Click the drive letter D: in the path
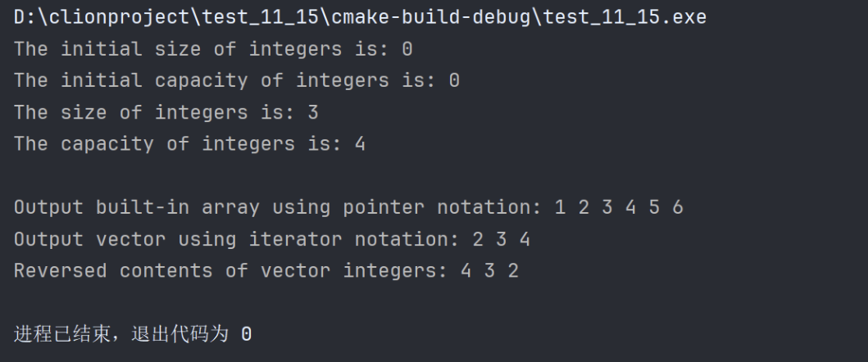 [x=25, y=17]
